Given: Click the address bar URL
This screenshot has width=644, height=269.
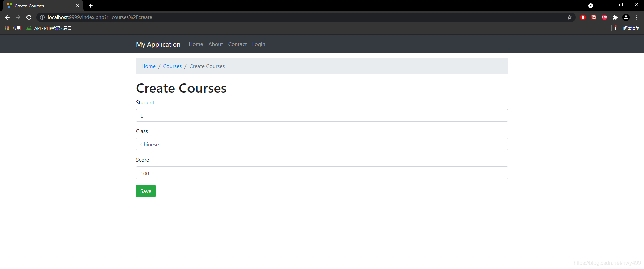Looking at the screenshot, I should [x=100, y=17].
